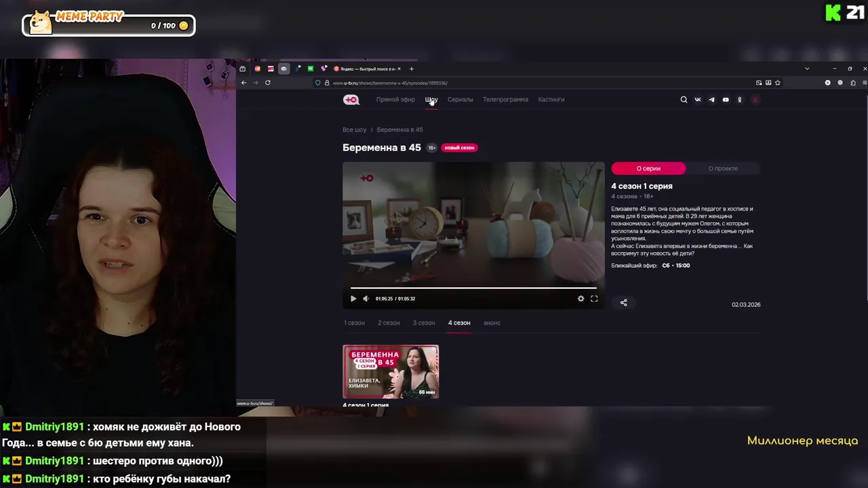Open the Кастинги menu item
This screenshot has height=488, width=868.
[551, 100]
